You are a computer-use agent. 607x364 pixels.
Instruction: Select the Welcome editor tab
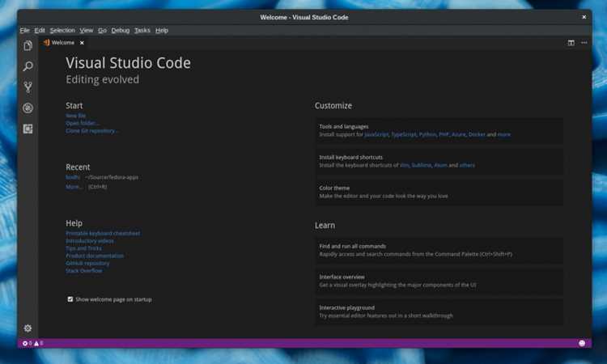coord(63,43)
